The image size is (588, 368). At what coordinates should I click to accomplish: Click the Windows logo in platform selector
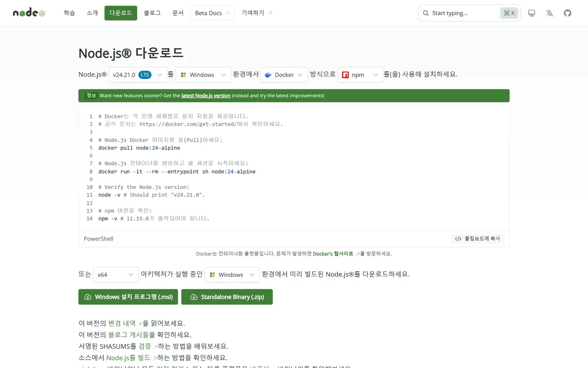pos(183,75)
